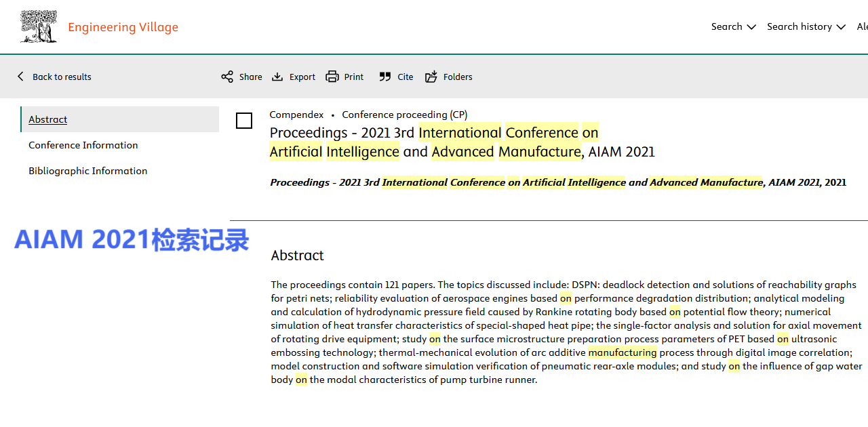Open the Engineering Village home link

click(123, 27)
